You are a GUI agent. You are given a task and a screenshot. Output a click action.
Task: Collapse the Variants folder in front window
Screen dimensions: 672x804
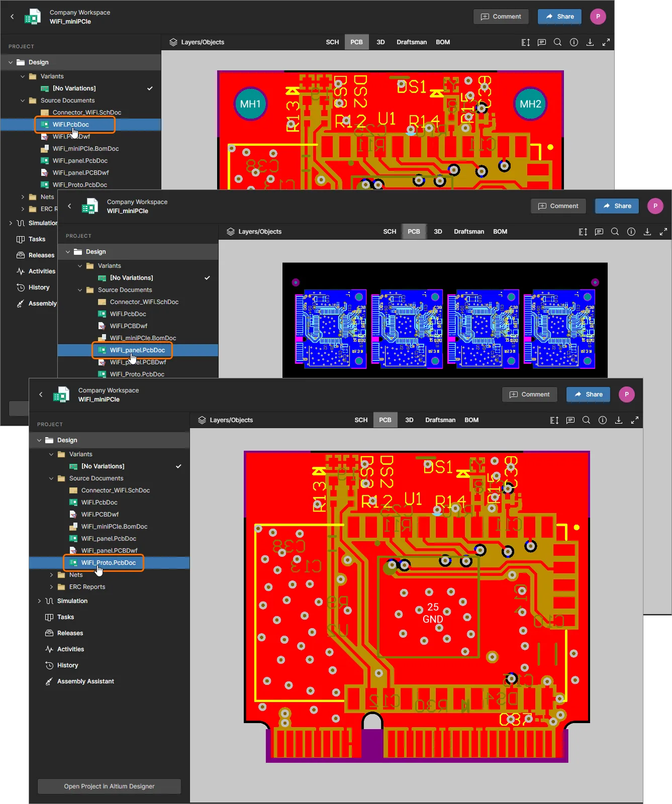coord(51,454)
